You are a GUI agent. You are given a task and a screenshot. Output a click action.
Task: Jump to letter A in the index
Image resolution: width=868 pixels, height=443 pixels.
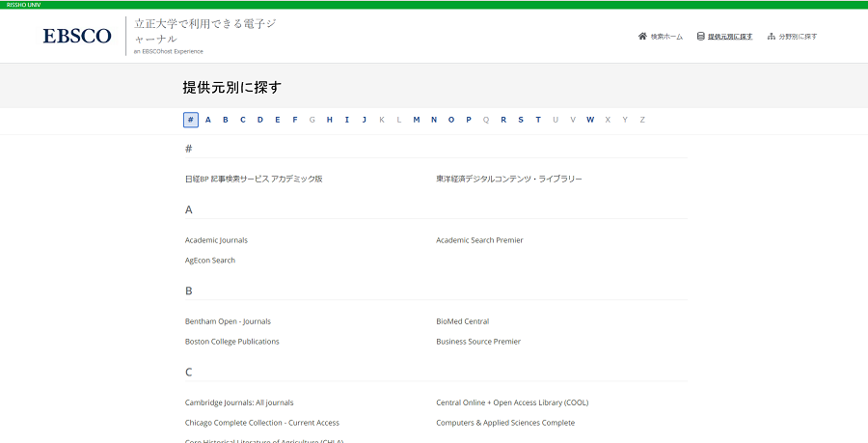[208, 120]
